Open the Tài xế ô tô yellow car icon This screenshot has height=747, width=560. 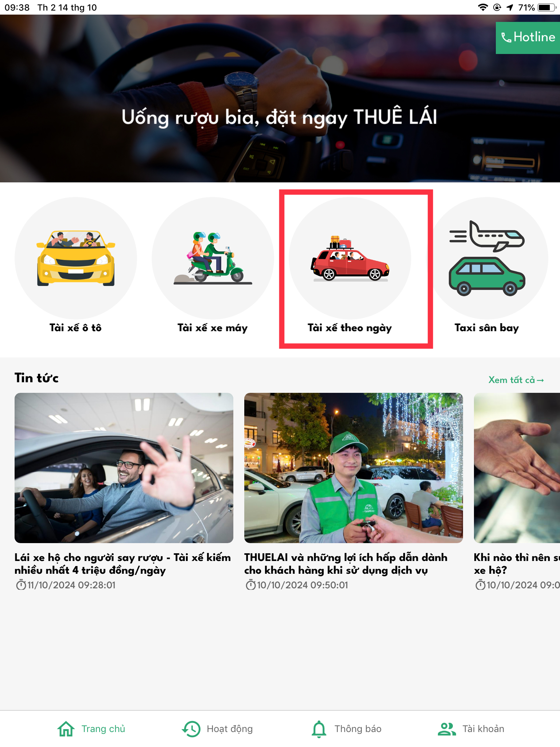point(76,258)
